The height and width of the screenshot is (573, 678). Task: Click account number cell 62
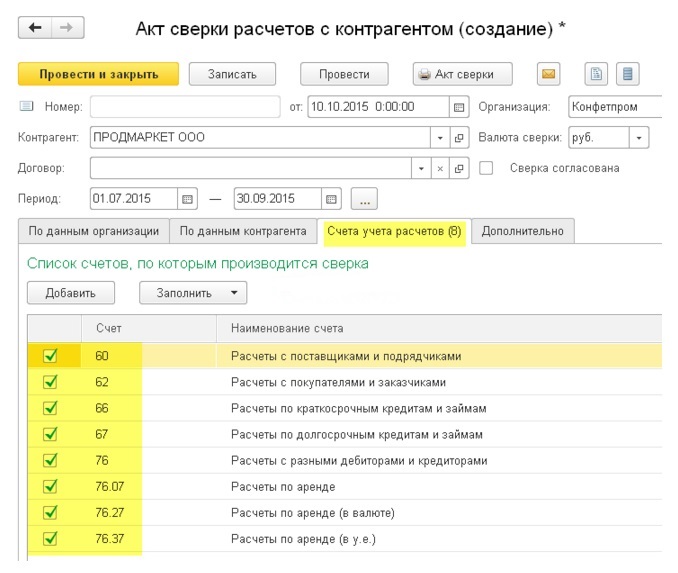pos(149,382)
